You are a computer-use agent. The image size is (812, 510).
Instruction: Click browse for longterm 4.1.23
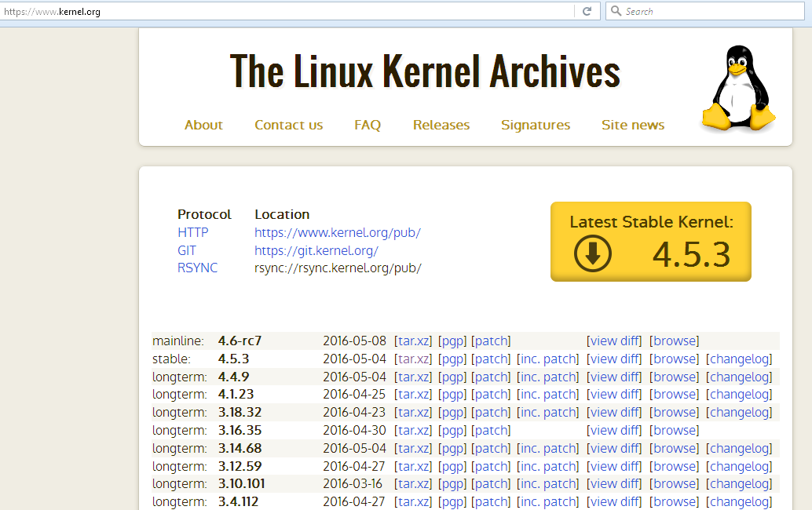pyautogui.click(x=675, y=395)
